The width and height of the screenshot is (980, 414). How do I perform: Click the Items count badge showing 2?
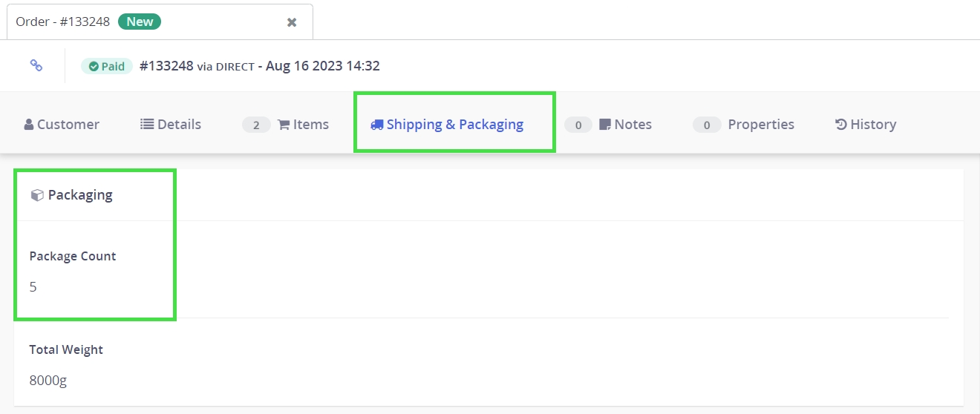click(256, 125)
